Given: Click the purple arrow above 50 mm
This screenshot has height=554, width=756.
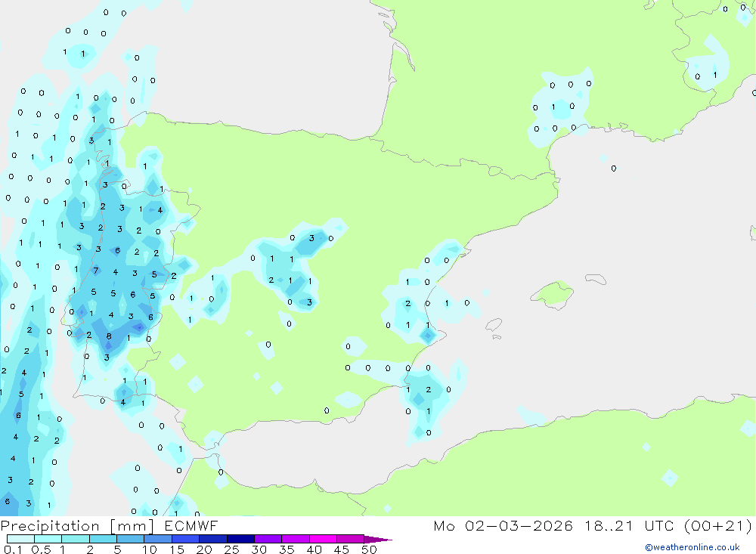Looking at the screenshot, I should [378, 540].
